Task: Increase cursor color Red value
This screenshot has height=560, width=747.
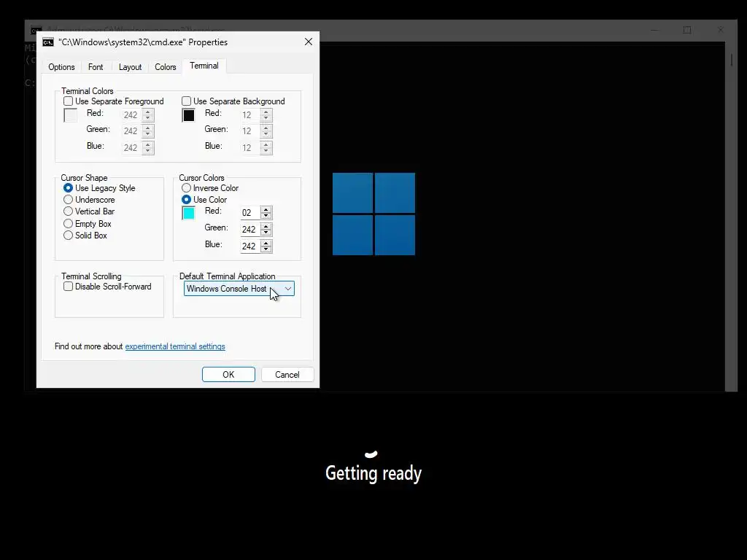Action: (x=266, y=209)
